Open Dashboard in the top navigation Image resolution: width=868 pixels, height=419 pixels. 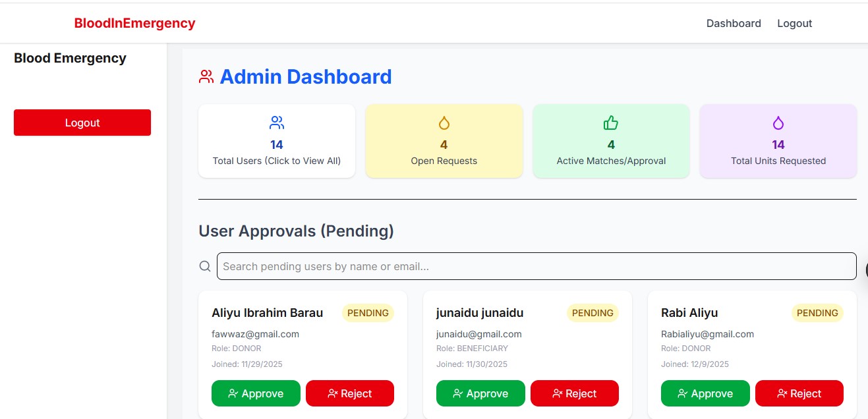(x=734, y=24)
